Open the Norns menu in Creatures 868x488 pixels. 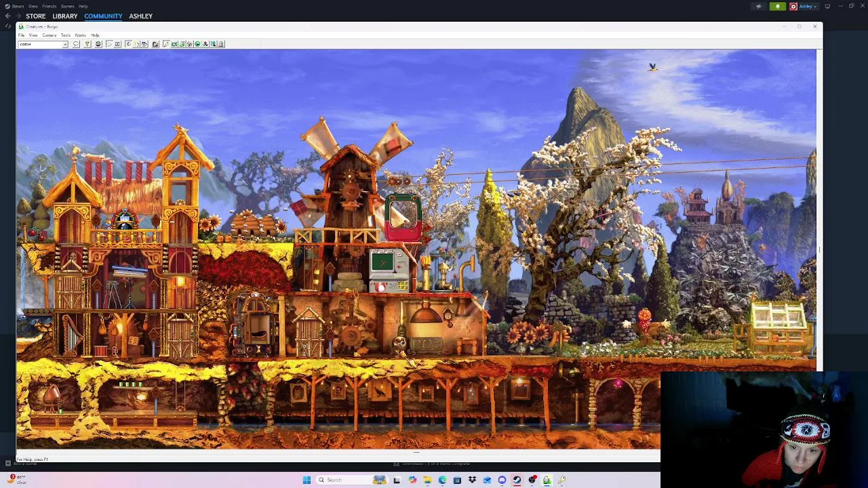click(x=81, y=35)
